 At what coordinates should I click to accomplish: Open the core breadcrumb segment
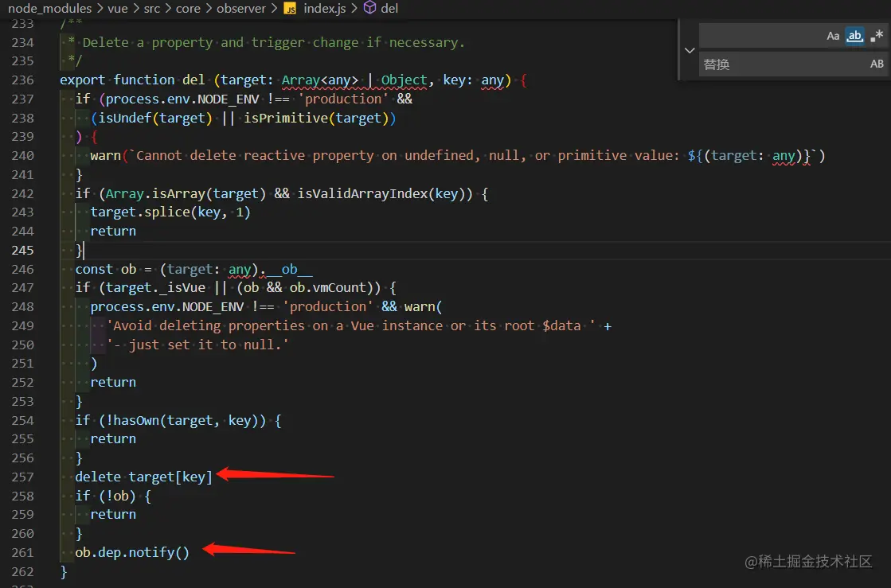[x=188, y=9]
